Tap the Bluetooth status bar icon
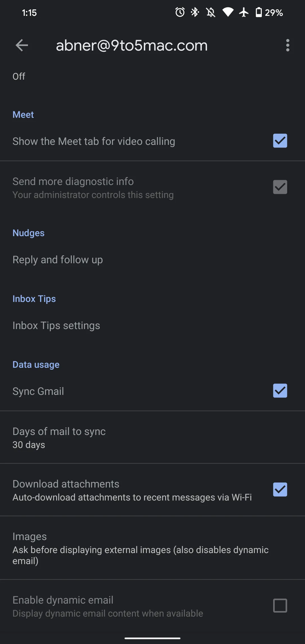The width and height of the screenshot is (305, 644). tap(195, 12)
